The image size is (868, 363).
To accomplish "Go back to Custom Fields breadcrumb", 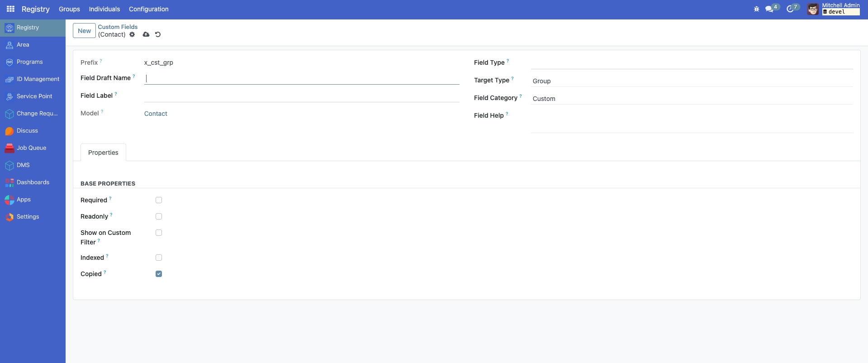I will [x=118, y=27].
